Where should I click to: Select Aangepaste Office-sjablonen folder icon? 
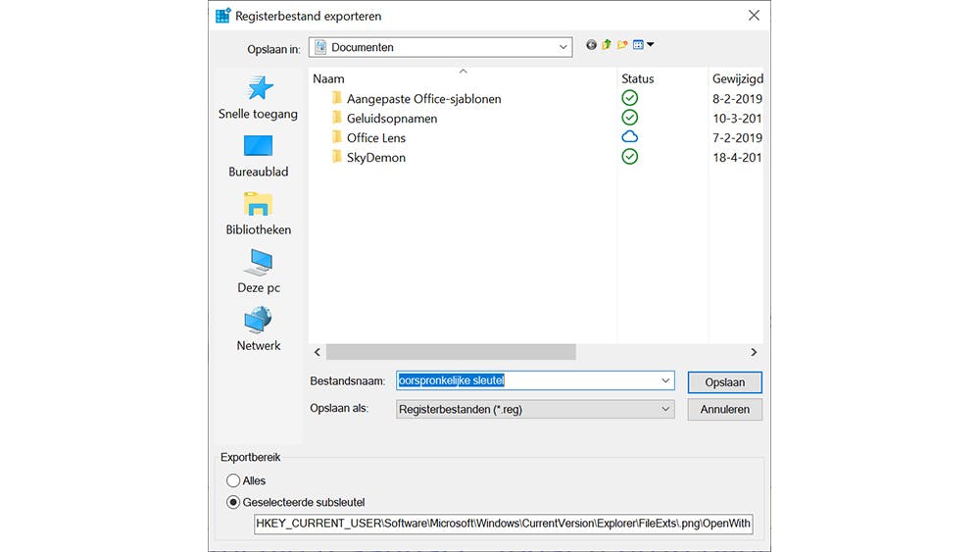coord(337,98)
